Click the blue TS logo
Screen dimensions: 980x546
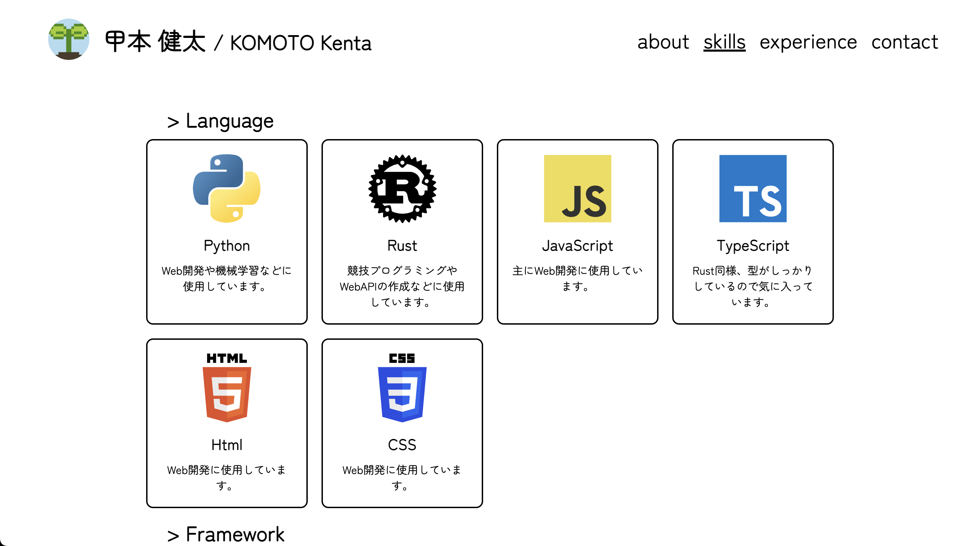pos(752,188)
